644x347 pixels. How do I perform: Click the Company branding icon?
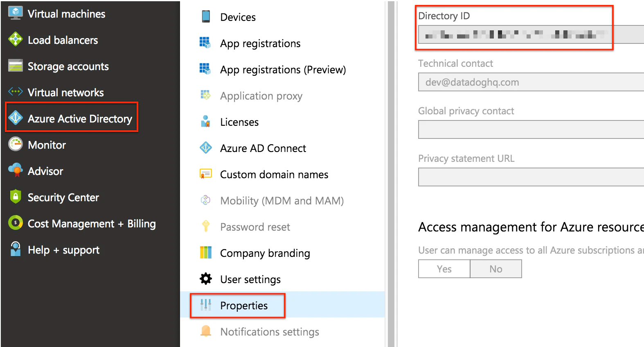click(206, 252)
